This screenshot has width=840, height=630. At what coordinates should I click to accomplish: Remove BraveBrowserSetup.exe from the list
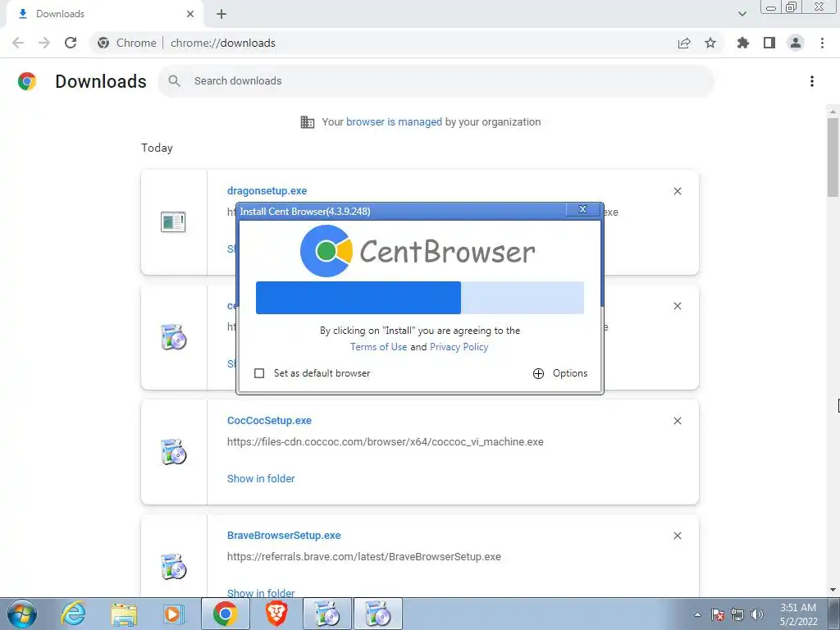point(677,536)
